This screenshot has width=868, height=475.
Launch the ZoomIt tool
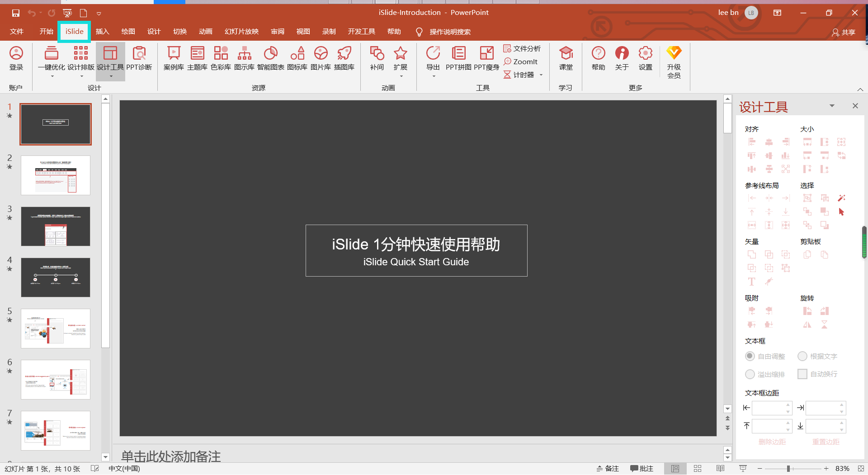point(521,61)
